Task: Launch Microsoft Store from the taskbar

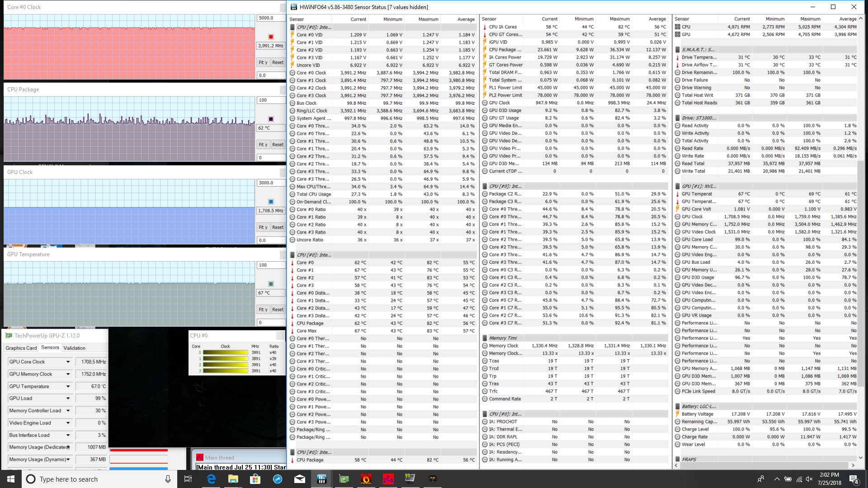Action: point(255,479)
